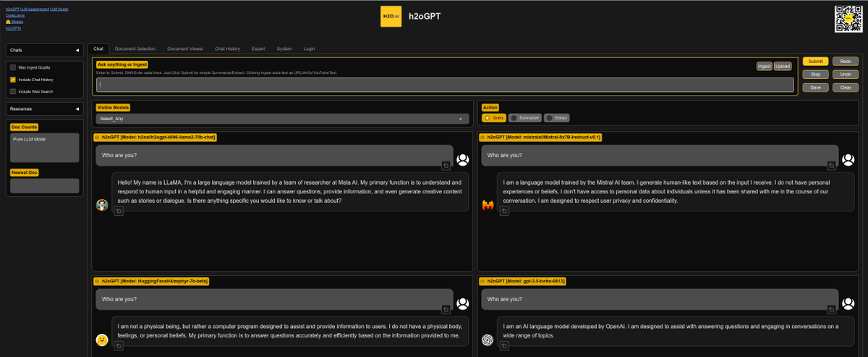
Task: Open the Models link
Action: click(x=16, y=21)
